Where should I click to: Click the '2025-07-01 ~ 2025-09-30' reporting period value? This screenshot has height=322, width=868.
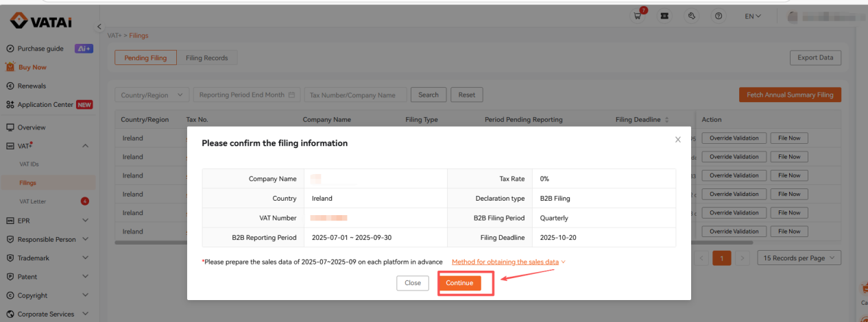[x=351, y=238]
